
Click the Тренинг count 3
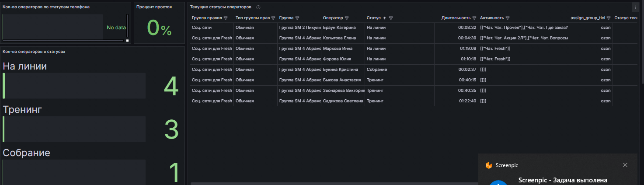click(171, 129)
